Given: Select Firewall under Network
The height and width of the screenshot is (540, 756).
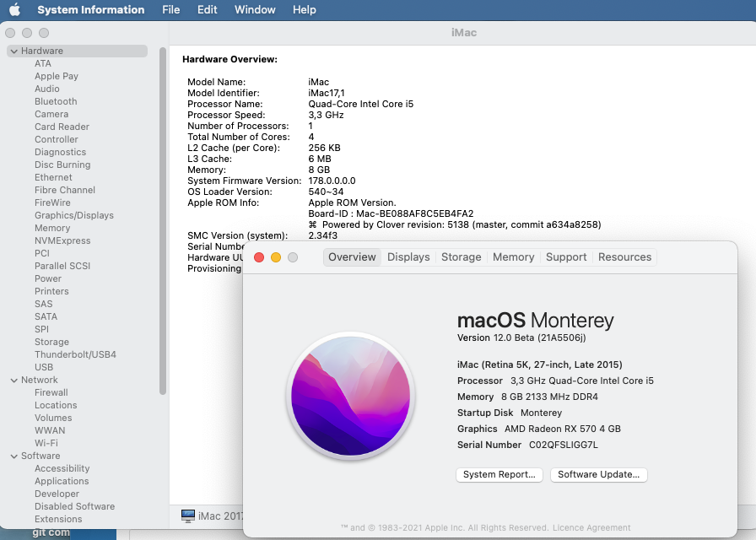Looking at the screenshot, I should pyautogui.click(x=51, y=392).
